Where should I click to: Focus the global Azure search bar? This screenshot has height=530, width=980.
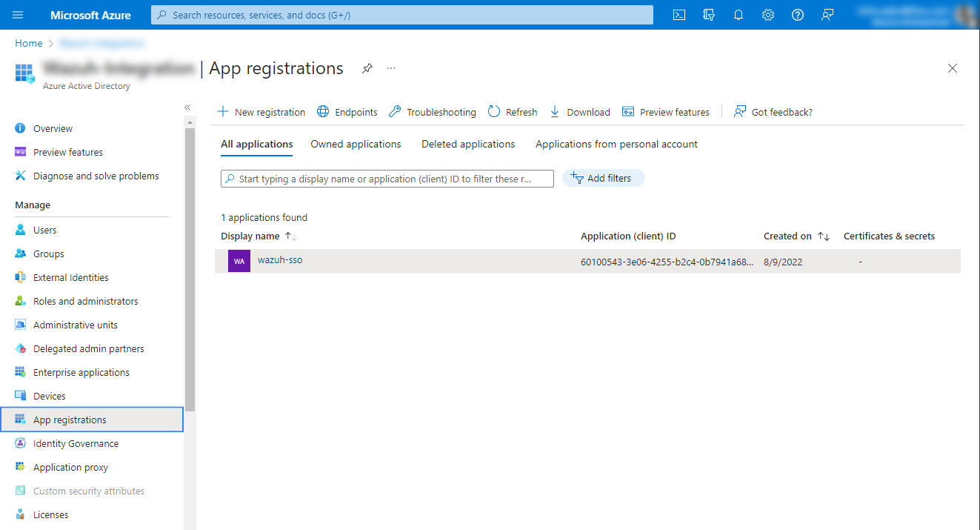pyautogui.click(x=402, y=15)
